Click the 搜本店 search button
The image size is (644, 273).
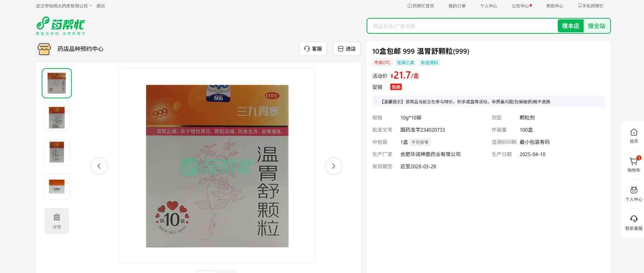[570, 26]
